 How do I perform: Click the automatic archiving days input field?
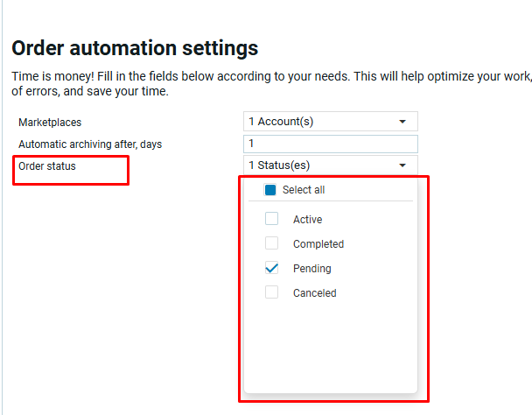point(330,144)
